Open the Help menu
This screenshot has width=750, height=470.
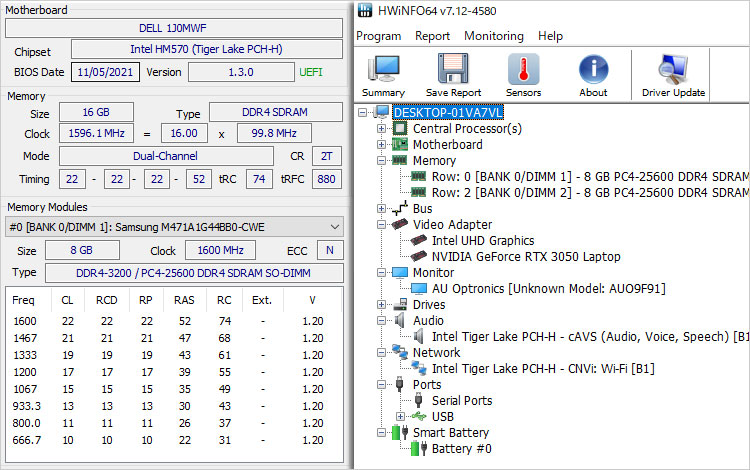pyautogui.click(x=550, y=36)
